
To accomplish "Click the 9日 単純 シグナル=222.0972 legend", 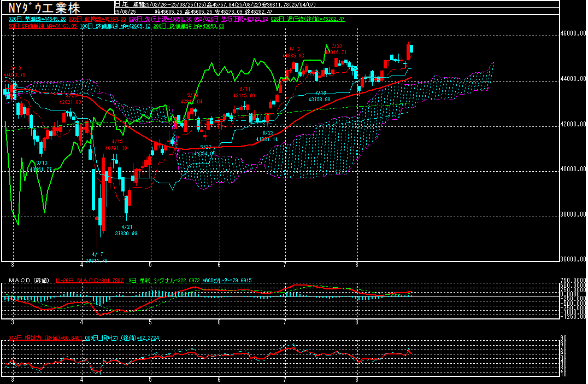I will click(164, 281).
